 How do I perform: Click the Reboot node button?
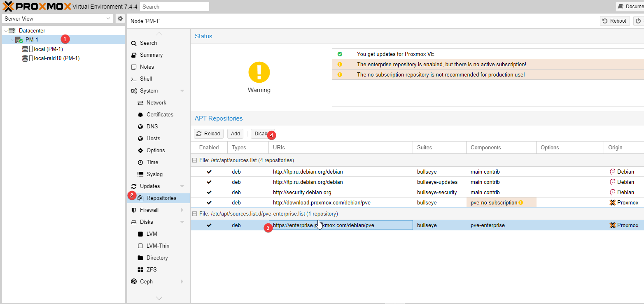pyautogui.click(x=615, y=21)
